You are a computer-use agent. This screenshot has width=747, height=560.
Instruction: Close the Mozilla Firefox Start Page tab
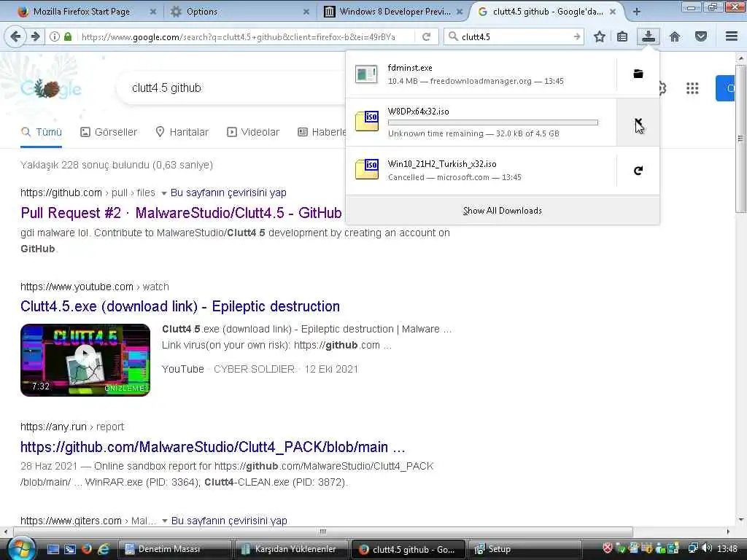153,12
